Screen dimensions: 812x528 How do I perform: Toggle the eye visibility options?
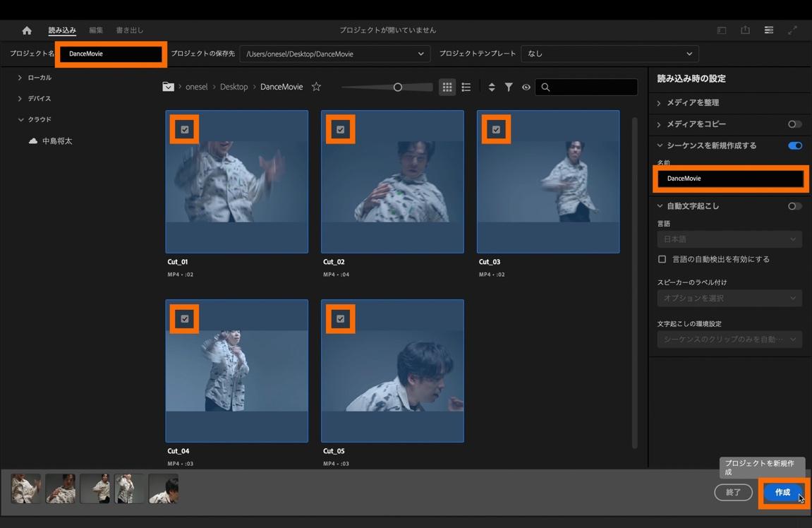(x=526, y=87)
